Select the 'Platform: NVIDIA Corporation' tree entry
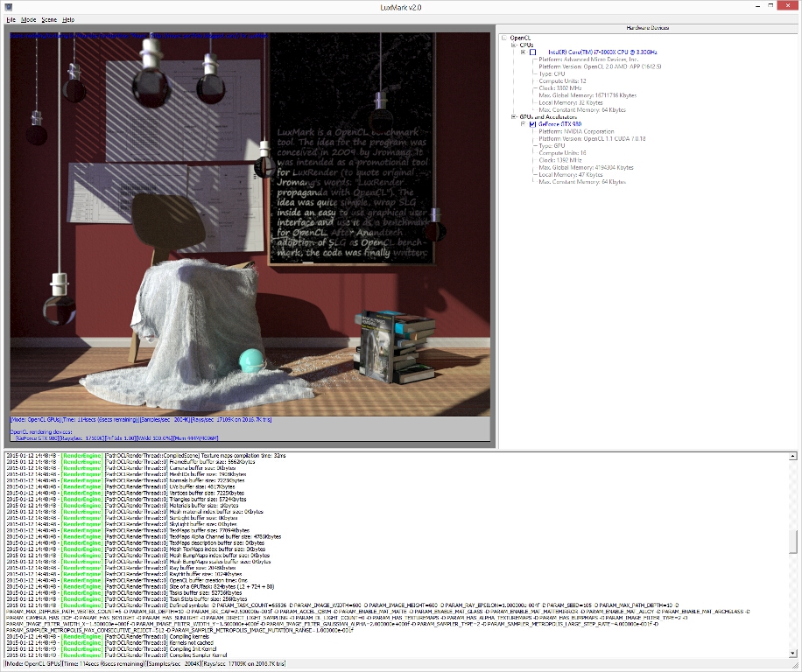The height and width of the screenshot is (672, 802). point(577,131)
